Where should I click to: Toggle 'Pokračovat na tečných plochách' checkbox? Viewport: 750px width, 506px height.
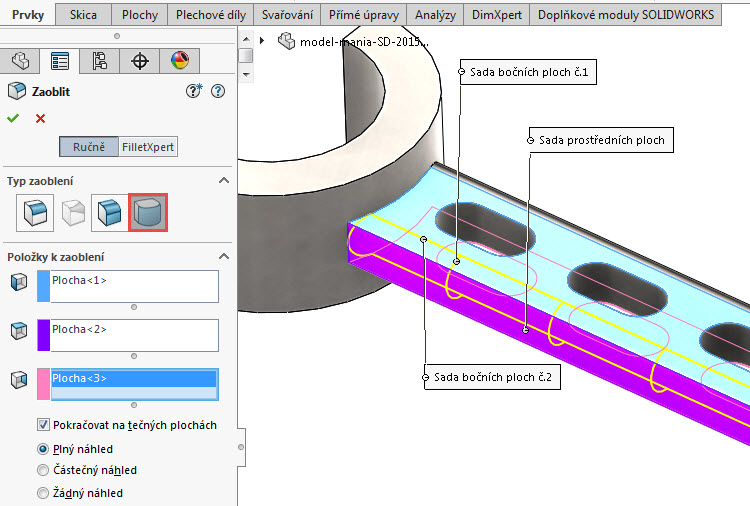tap(43, 425)
